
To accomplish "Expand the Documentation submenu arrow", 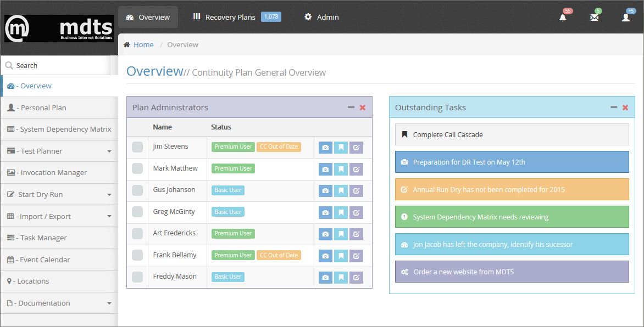I will [x=109, y=303].
